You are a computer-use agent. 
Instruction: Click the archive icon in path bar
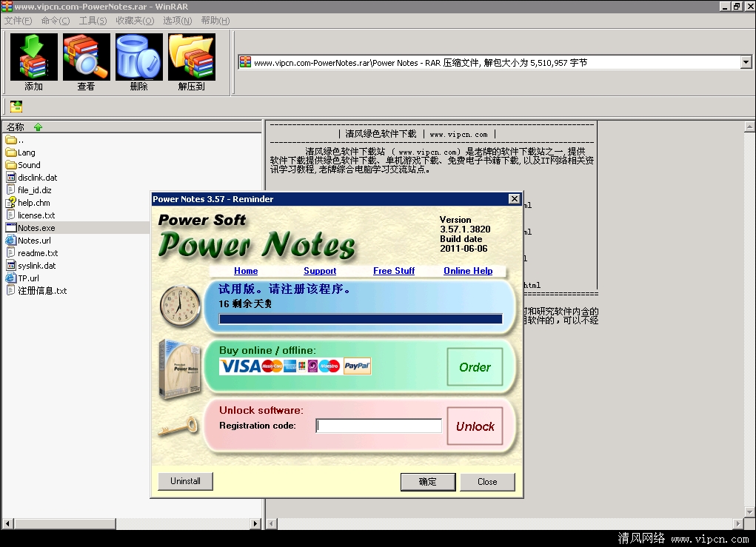click(x=245, y=62)
